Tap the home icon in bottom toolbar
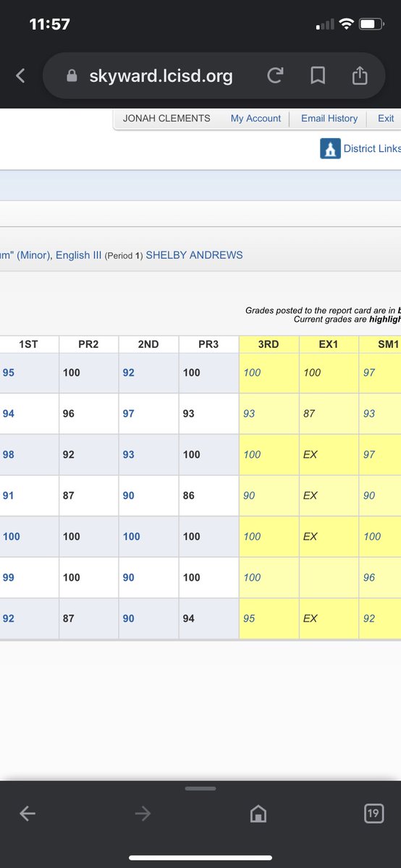The width and height of the screenshot is (401, 868). [x=257, y=814]
